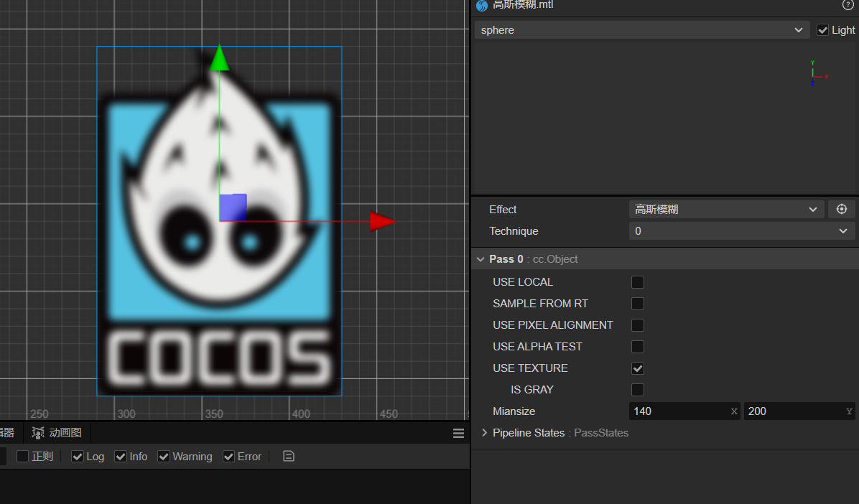The height and width of the screenshot is (504, 859).
Task: Toggle the Info filter checkbox
Action: (x=121, y=457)
